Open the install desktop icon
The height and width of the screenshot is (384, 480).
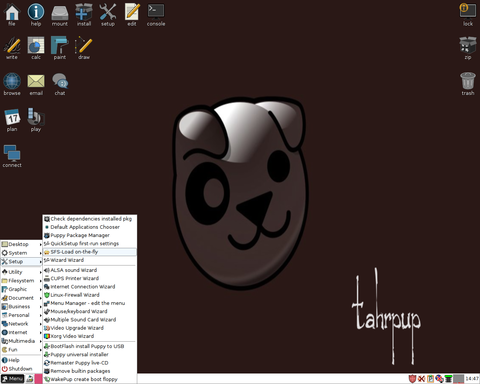84,14
